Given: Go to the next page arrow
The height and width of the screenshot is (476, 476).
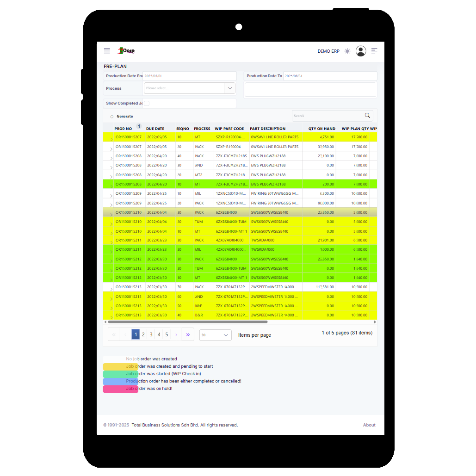Looking at the screenshot, I should 176,334.
